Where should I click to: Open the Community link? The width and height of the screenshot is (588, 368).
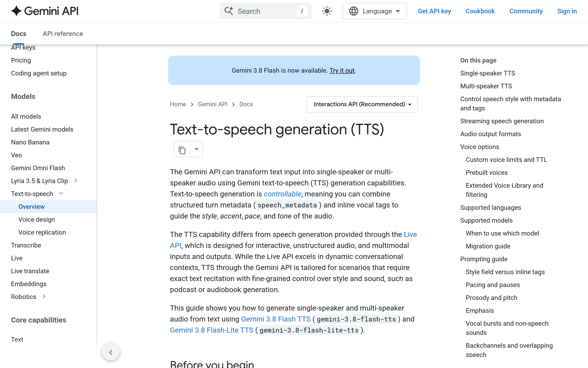click(526, 11)
